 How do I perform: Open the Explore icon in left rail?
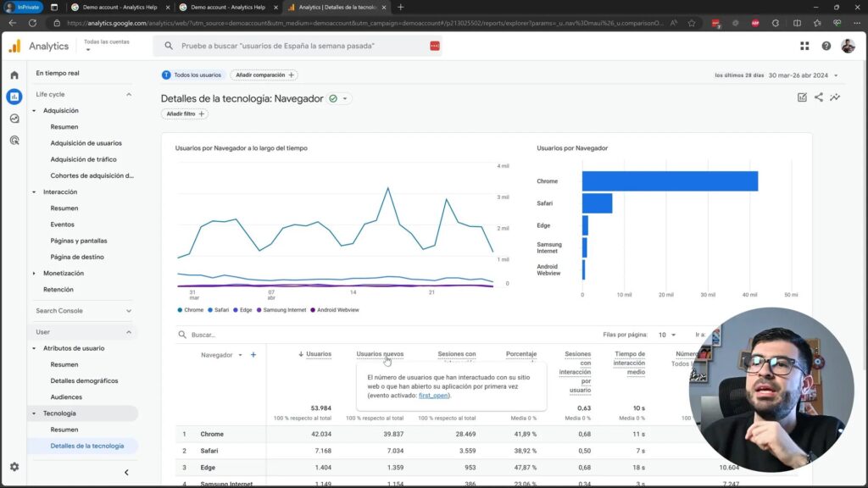(x=14, y=119)
